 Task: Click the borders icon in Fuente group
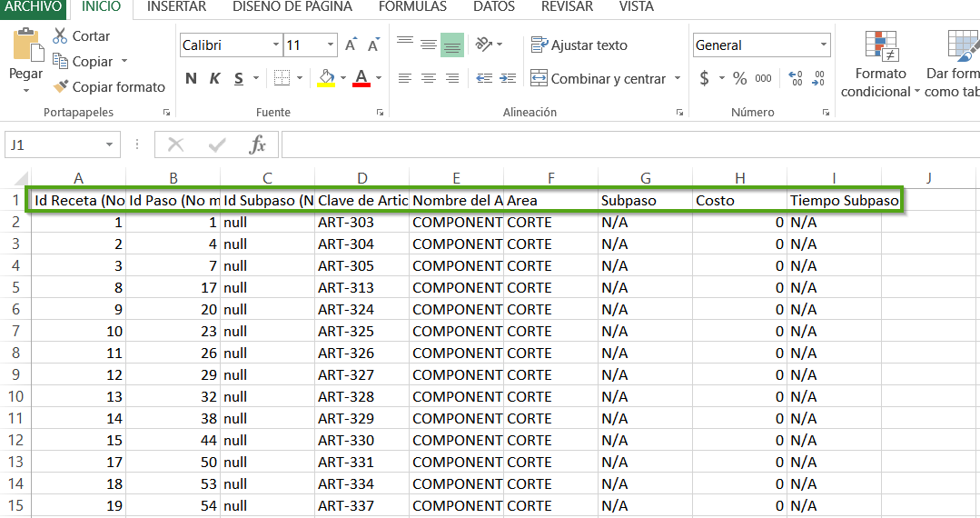[282, 78]
